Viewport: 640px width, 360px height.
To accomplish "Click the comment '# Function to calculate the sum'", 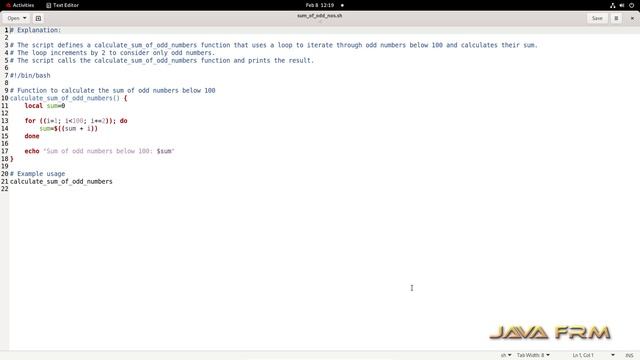I will click(113, 91).
